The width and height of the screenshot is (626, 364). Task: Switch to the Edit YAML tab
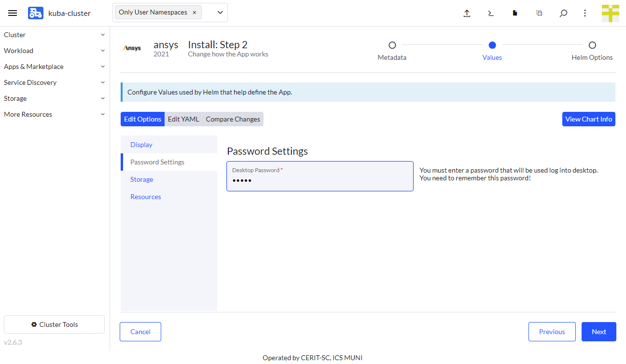[183, 119]
